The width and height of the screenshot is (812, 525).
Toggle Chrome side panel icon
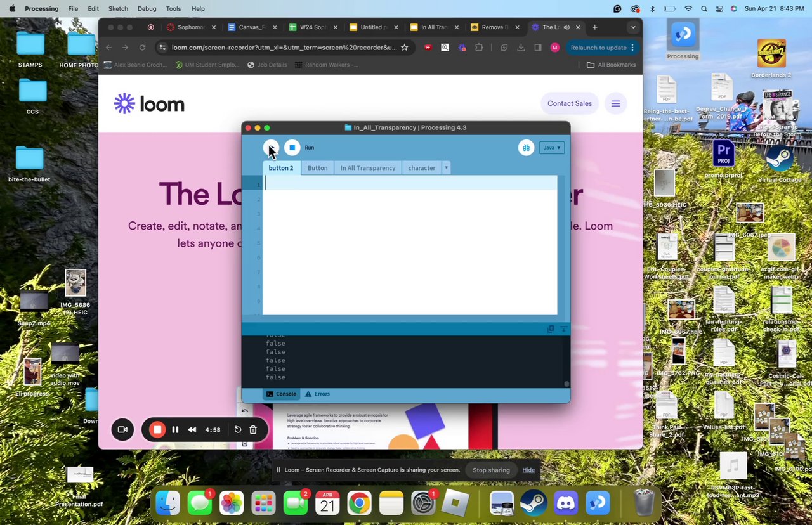[x=538, y=48]
